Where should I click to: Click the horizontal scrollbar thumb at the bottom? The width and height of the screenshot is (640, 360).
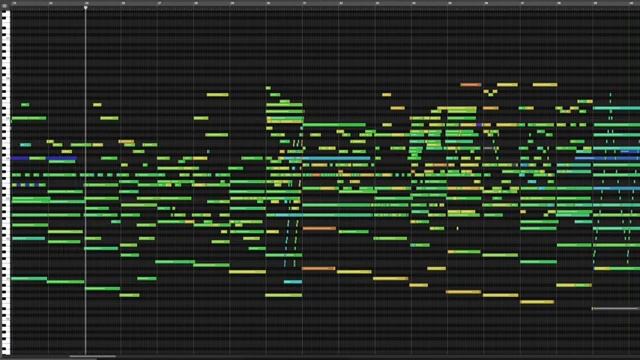93,356
